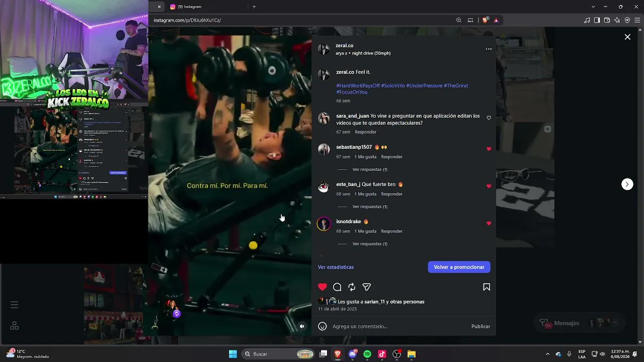Remove like from sebastianp1507's comment
Viewport: 644px width, 362px height.
pyautogui.click(x=489, y=149)
